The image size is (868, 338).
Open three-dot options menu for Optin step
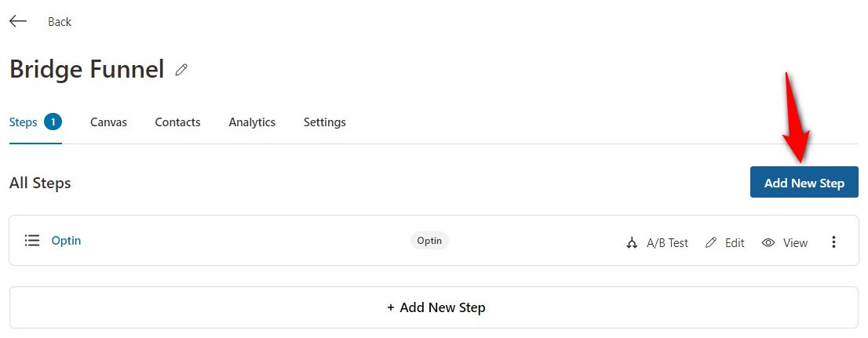[833, 242]
